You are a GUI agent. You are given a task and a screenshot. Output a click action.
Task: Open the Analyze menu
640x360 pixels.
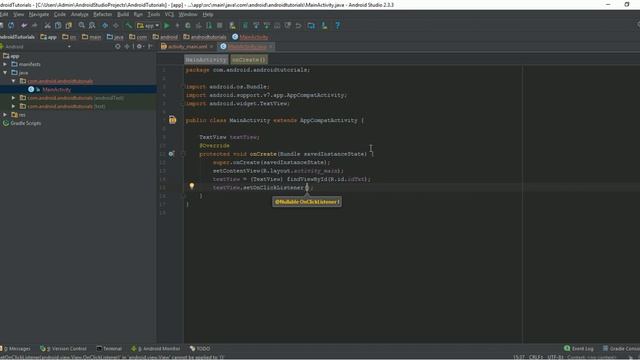click(80, 14)
